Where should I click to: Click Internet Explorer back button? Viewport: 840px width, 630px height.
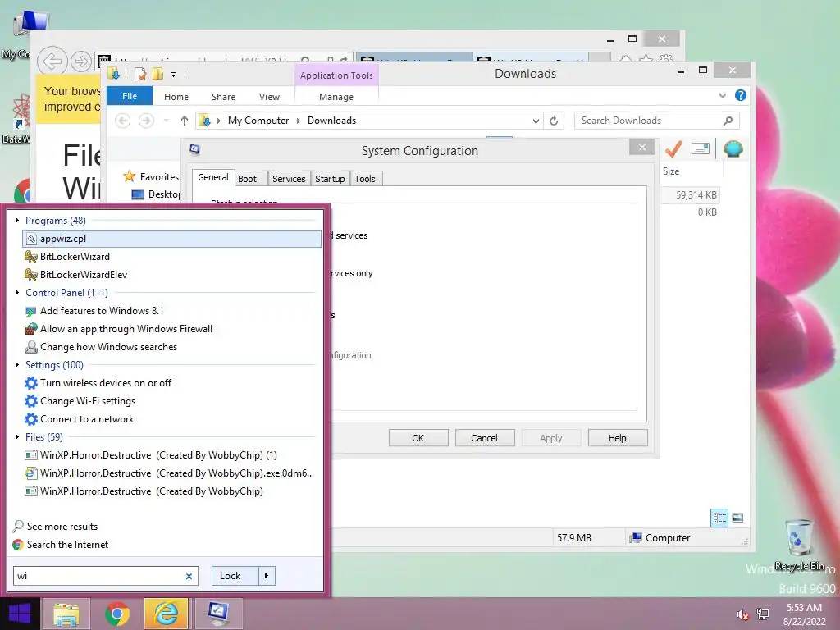pyautogui.click(x=52, y=62)
